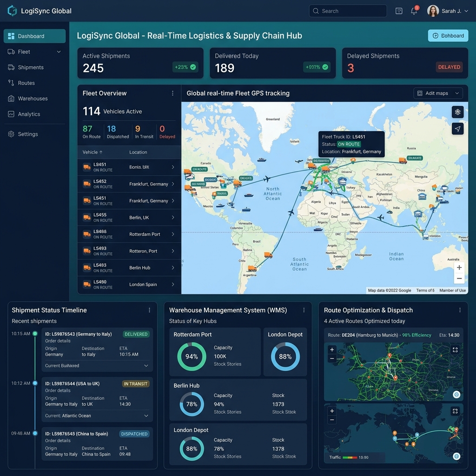Image resolution: width=476 pixels, height=476 pixels.
Task: Zoom out on the global GPS map
Action: [459, 278]
